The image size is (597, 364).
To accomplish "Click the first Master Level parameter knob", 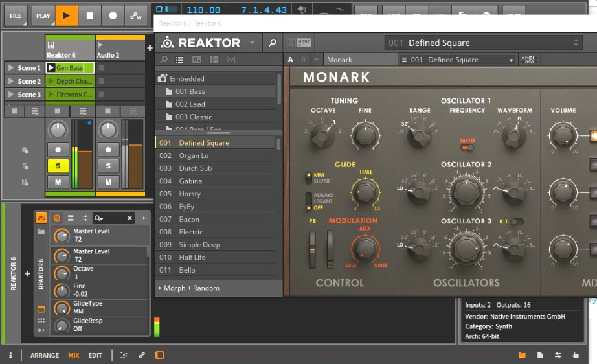I will tap(62, 235).
